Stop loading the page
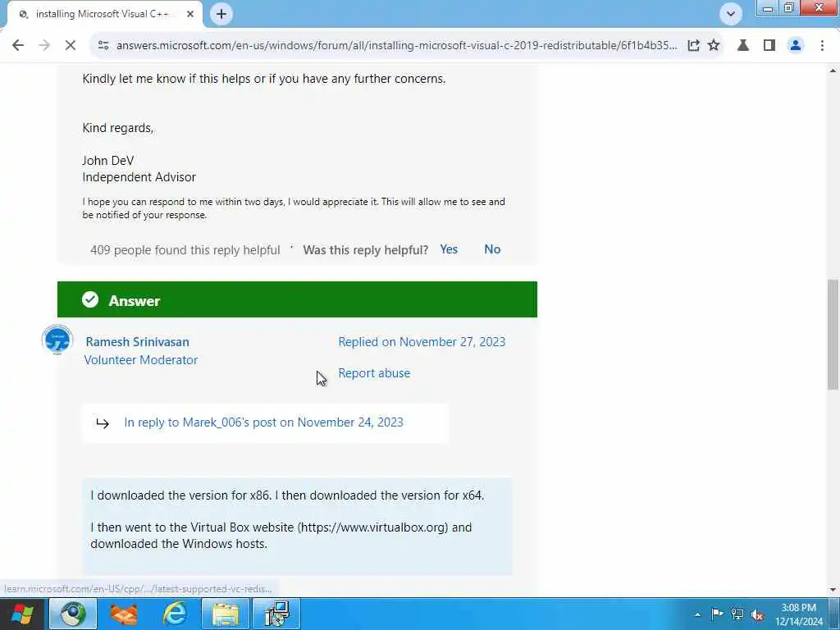Screen dimensions: 840x630 tap(71, 46)
